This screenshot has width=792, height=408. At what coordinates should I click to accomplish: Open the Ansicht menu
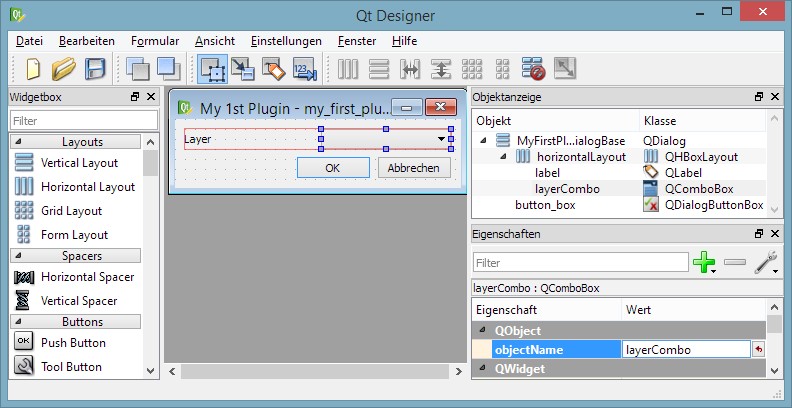(215, 41)
